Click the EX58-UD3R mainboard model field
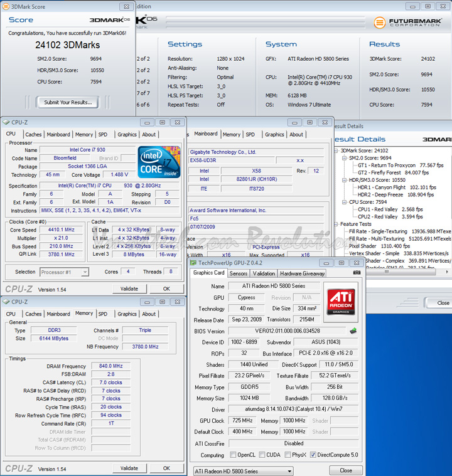This screenshot has width=452, height=476. pyautogui.click(x=231, y=161)
